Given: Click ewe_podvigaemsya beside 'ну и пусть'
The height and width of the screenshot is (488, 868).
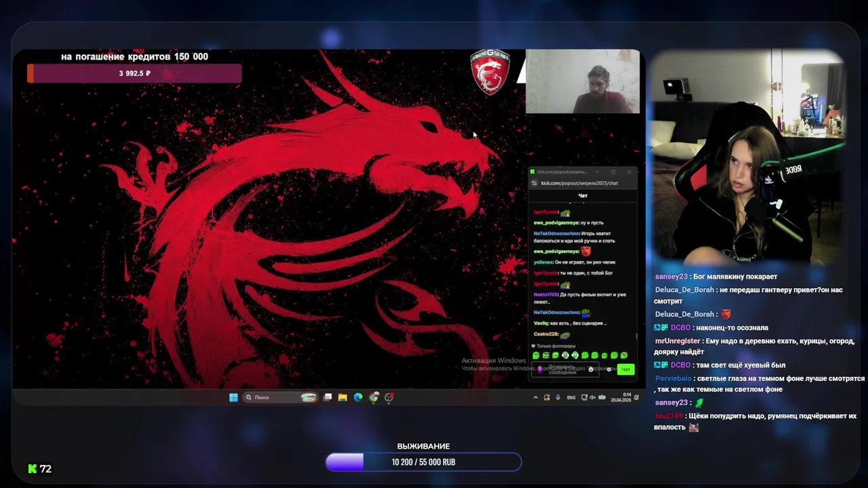Looking at the screenshot, I should [556, 223].
